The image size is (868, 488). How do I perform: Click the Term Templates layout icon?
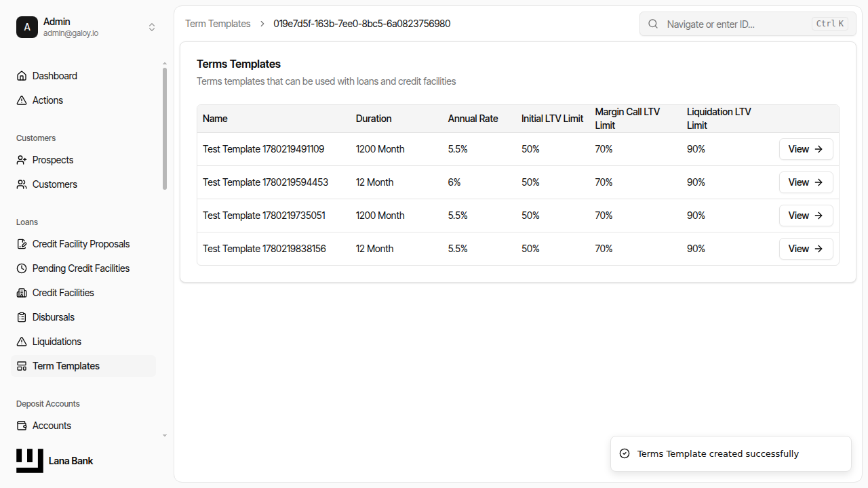(22, 366)
